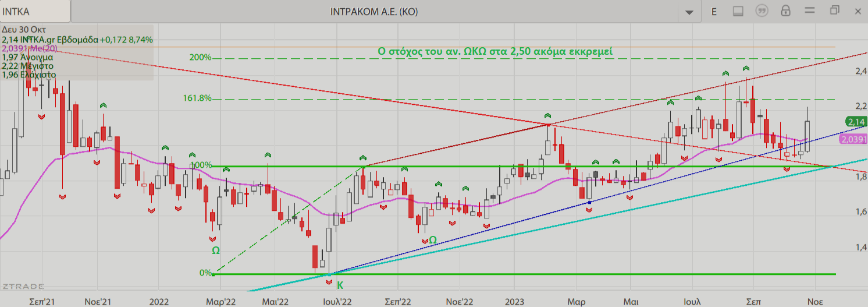The width and height of the screenshot is (868, 307).
Task: Toggle the bottom panel layout icon
Action: 738,11
